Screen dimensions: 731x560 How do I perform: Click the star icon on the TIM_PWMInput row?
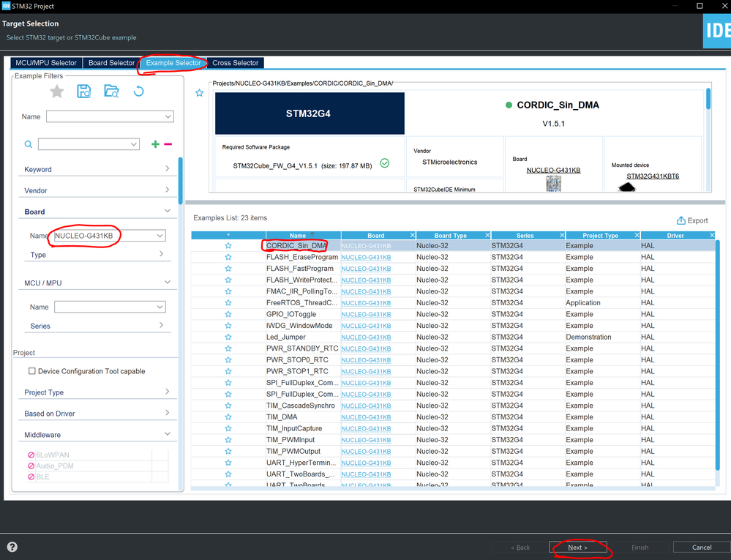coord(228,440)
